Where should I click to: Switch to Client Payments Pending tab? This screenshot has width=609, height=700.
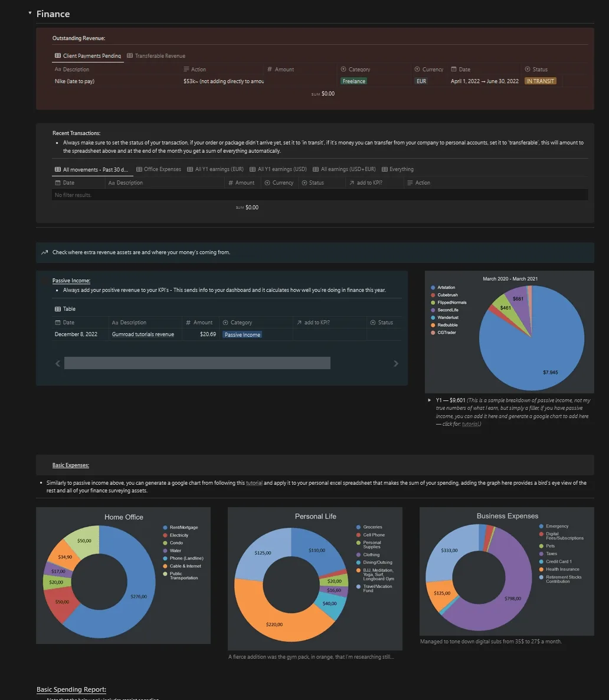pyautogui.click(x=87, y=56)
